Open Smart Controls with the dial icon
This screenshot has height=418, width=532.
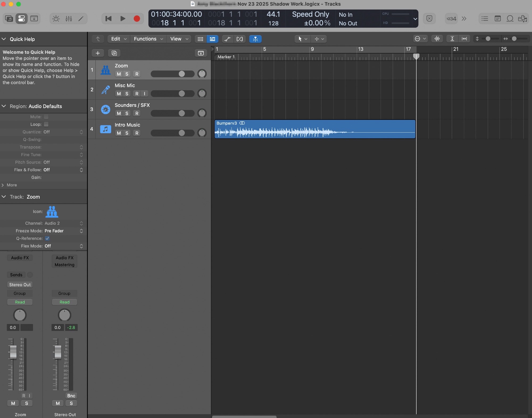click(56, 19)
